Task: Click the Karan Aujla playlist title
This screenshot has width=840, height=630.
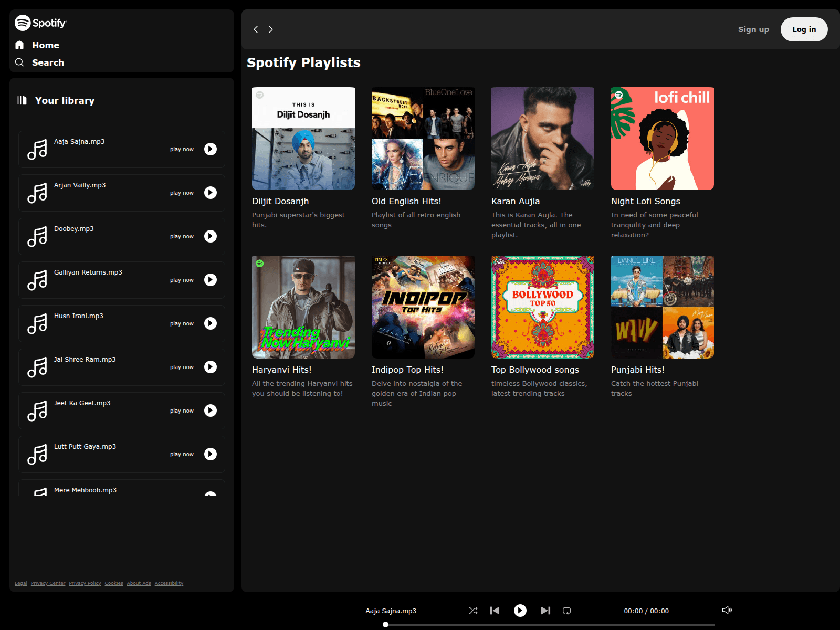Action: [x=516, y=201]
